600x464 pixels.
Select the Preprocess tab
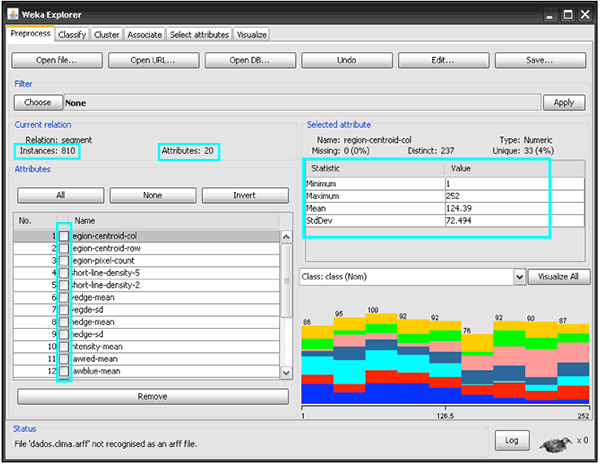click(31, 34)
